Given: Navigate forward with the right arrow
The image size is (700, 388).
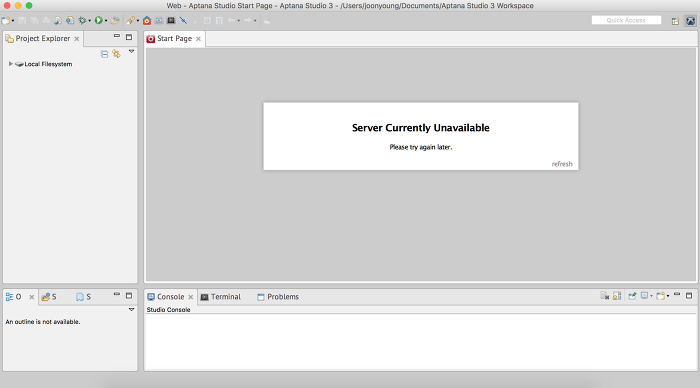Looking at the screenshot, I should coord(248,21).
